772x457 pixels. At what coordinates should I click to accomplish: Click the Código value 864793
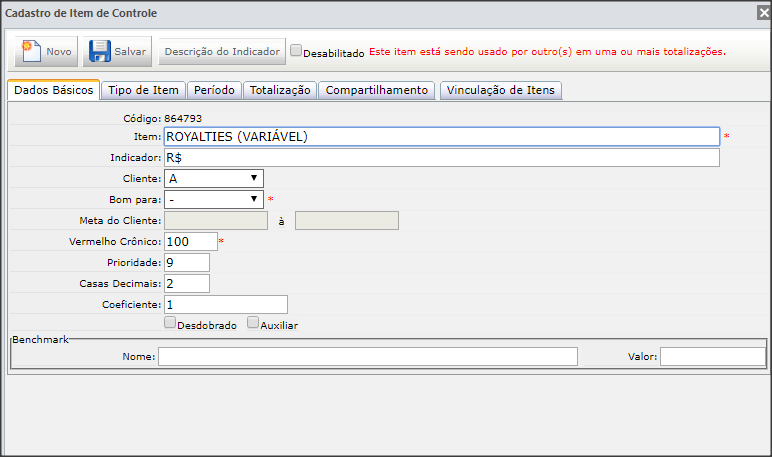[x=183, y=119]
